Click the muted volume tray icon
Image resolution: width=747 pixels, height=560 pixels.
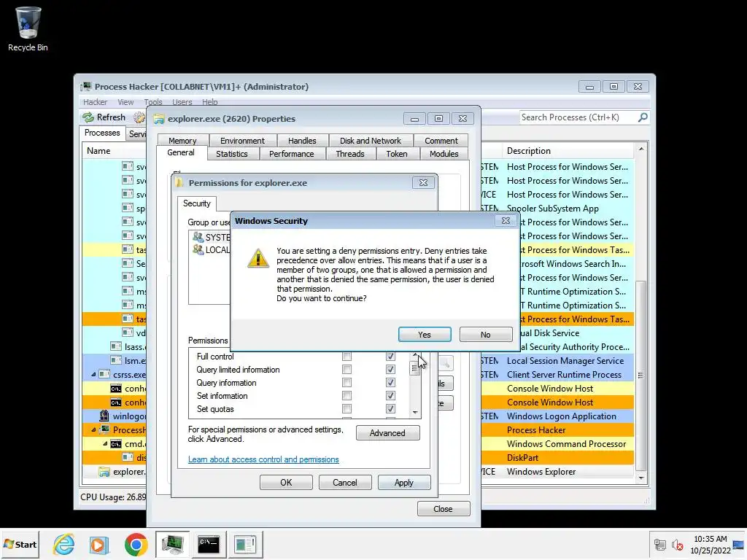[677, 545]
